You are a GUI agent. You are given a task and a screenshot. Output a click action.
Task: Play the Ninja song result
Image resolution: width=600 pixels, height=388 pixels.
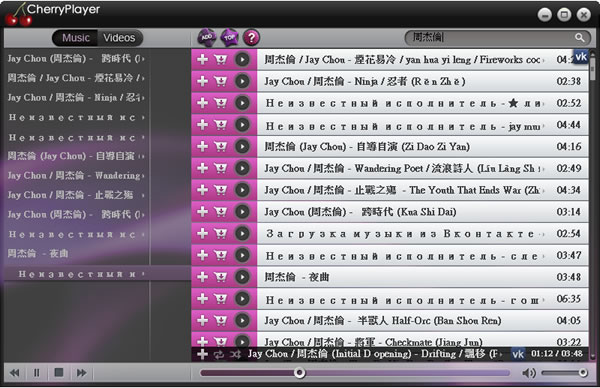(x=242, y=81)
